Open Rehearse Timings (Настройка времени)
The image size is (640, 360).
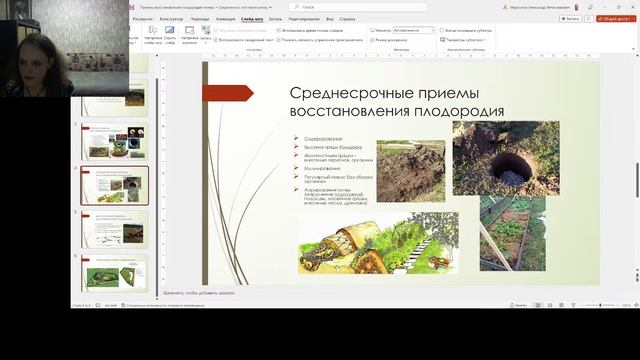[189, 35]
